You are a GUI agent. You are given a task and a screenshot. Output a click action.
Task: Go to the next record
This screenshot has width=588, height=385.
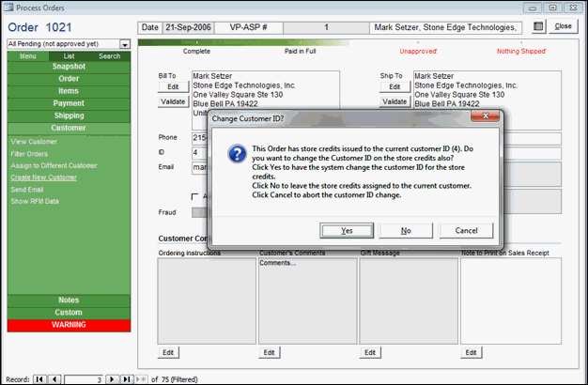pos(112,378)
